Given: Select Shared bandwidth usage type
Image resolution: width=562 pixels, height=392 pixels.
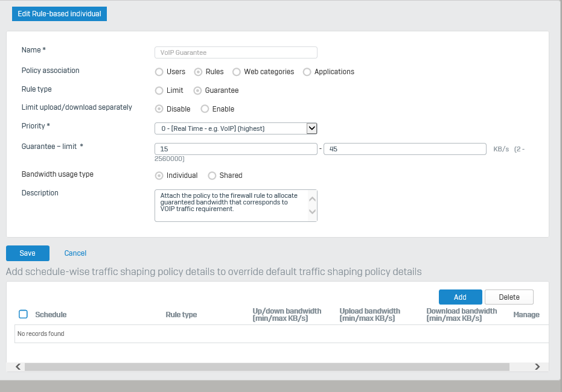Looking at the screenshot, I should coord(212,175).
